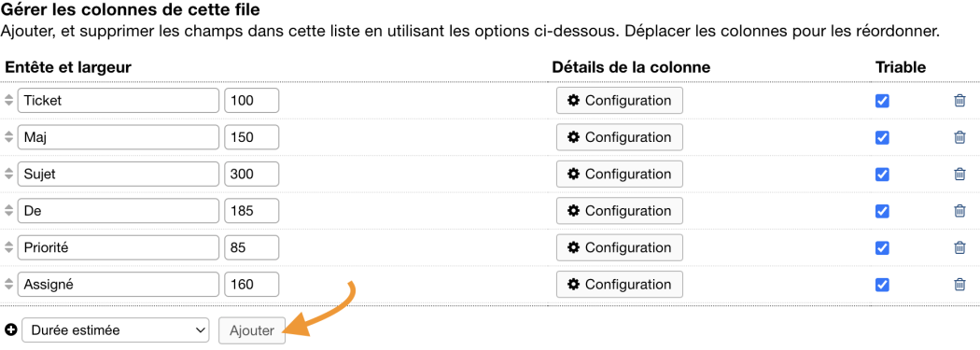Screen dimensions: 980x350
Task: Open Configuration for the Priorité column
Action: coord(620,248)
